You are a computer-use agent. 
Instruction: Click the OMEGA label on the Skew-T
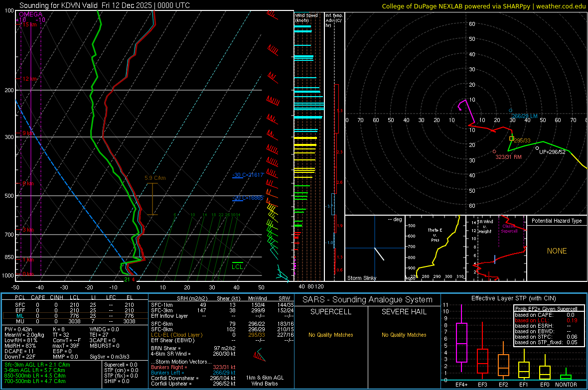pos(31,14)
